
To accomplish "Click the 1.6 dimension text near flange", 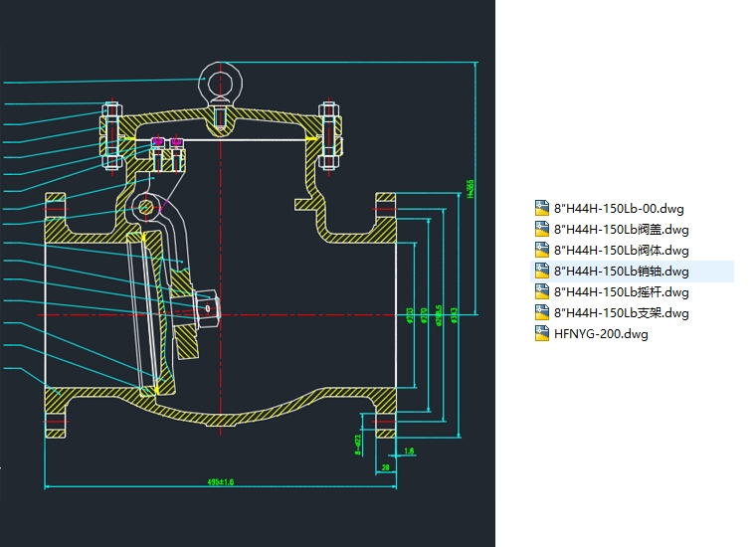I will pyautogui.click(x=410, y=451).
